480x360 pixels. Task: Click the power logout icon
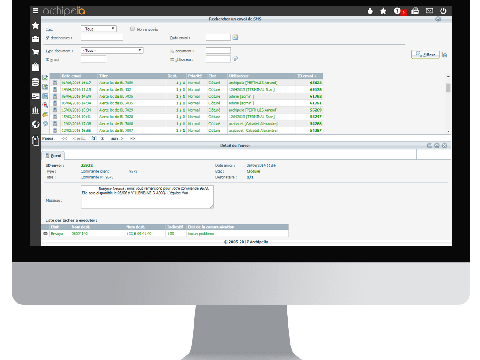443,11
